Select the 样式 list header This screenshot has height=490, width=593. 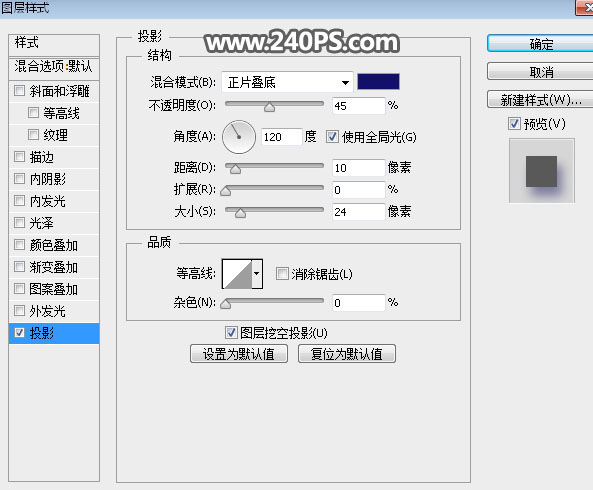(x=54, y=45)
